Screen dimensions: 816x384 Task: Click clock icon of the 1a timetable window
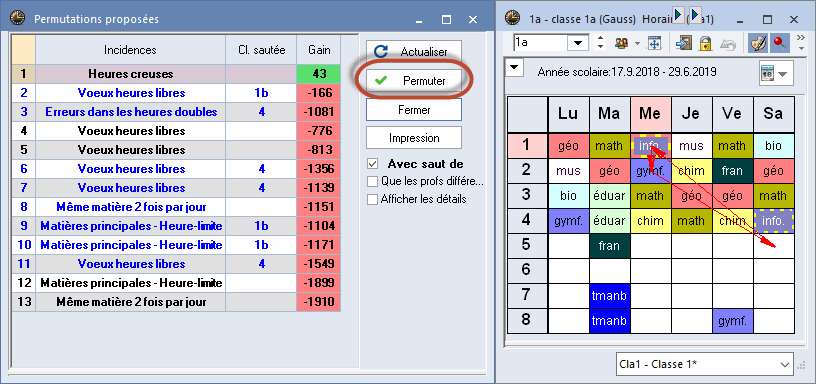[513, 19]
